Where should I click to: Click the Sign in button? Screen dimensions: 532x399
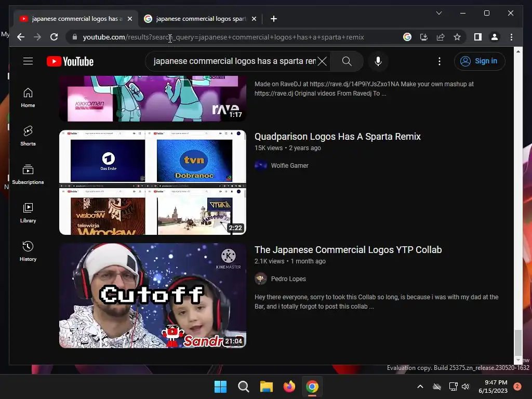click(x=480, y=61)
